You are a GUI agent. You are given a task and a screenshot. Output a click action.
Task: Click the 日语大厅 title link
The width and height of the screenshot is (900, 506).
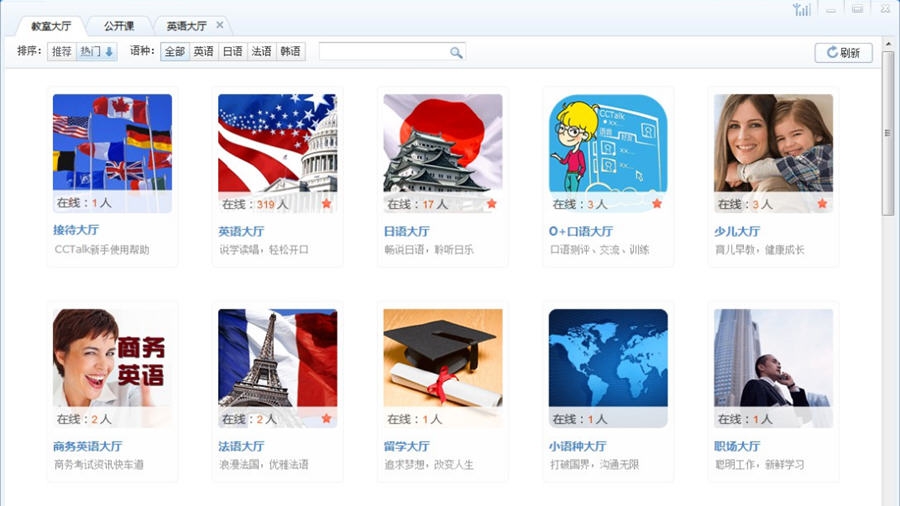coord(406,231)
